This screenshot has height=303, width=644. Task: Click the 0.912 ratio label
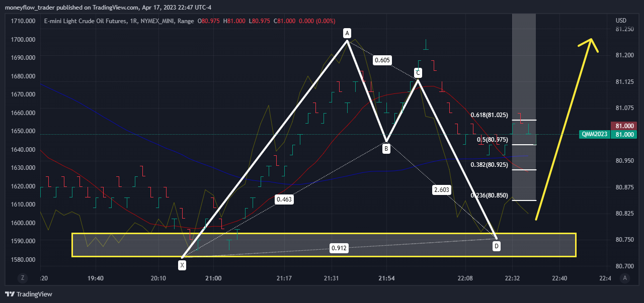(x=339, y=248)
